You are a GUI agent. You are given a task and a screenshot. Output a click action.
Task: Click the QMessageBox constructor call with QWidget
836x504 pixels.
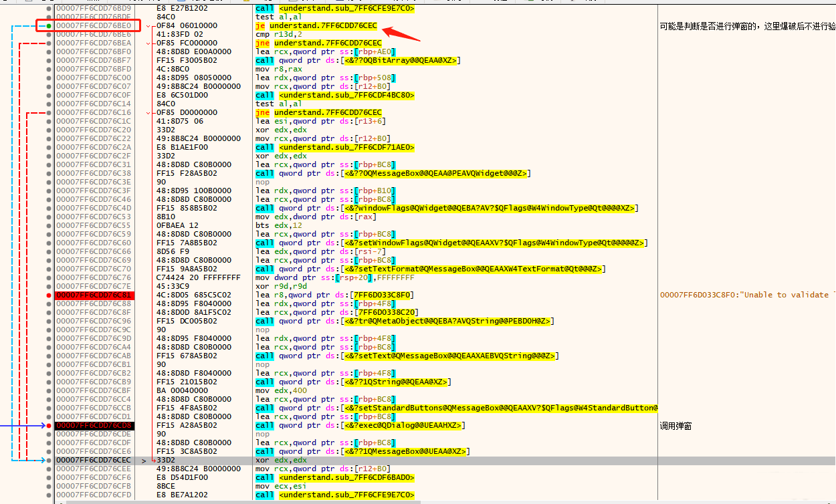pyautogui.click(x=393, y=173)
